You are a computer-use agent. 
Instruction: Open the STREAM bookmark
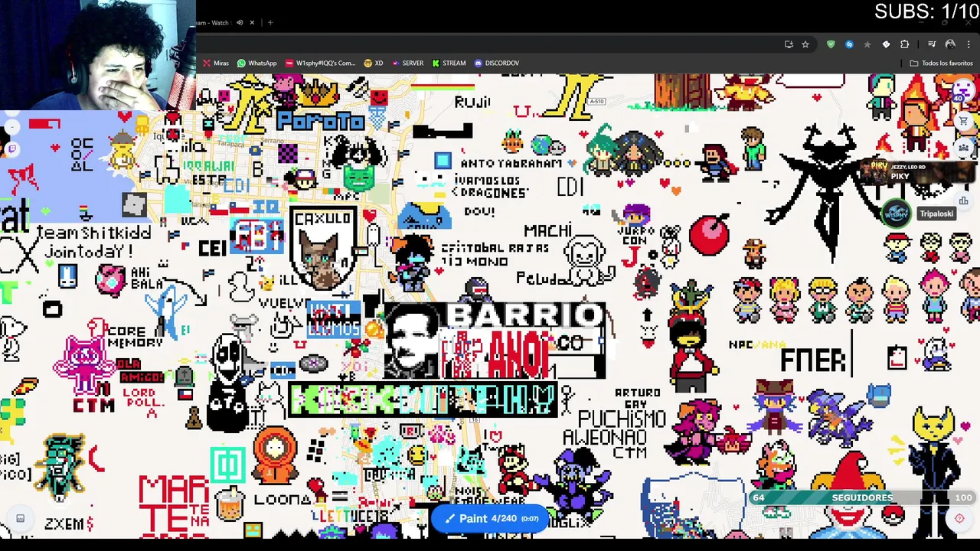pos(449,63)
